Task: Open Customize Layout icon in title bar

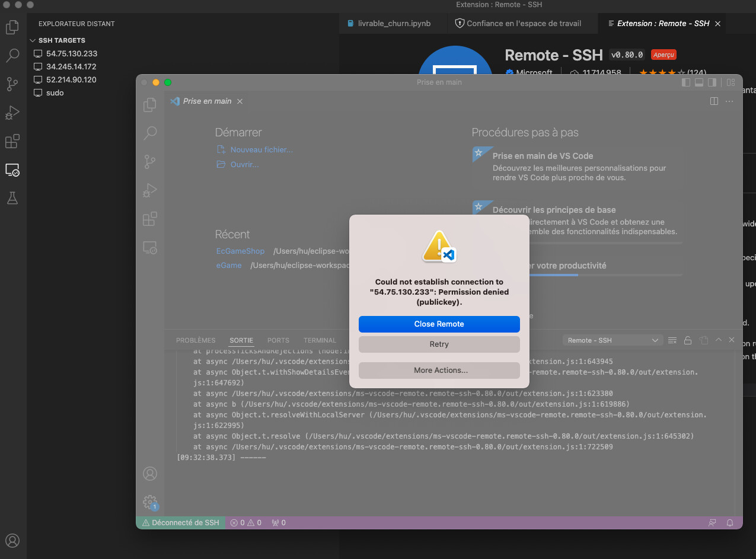Action: point(731,82)
